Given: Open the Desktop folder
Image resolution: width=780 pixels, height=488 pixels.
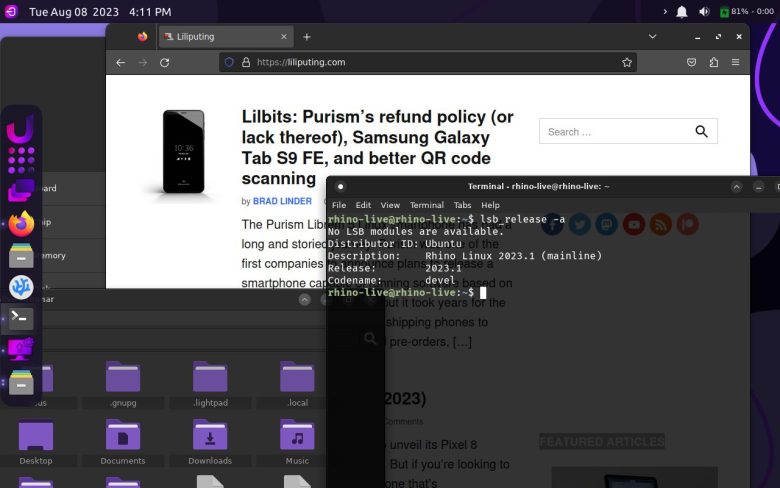Looking at the screenshot, I should 36,442.
